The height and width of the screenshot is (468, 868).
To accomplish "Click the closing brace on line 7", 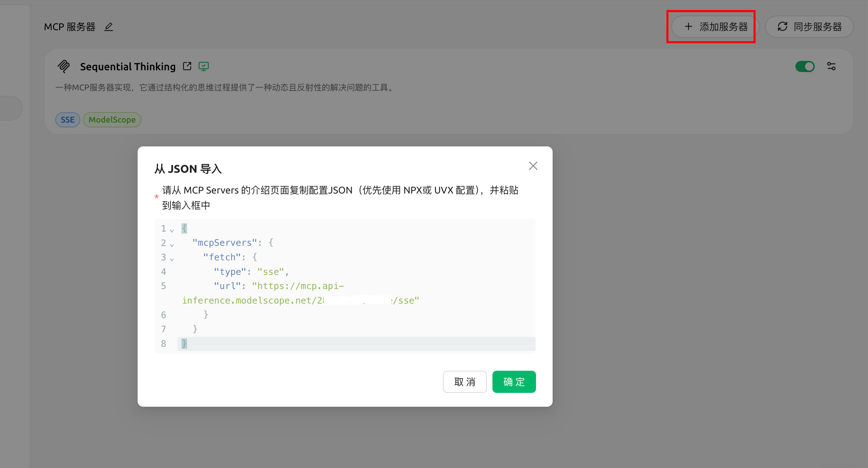I will (195, 329).
